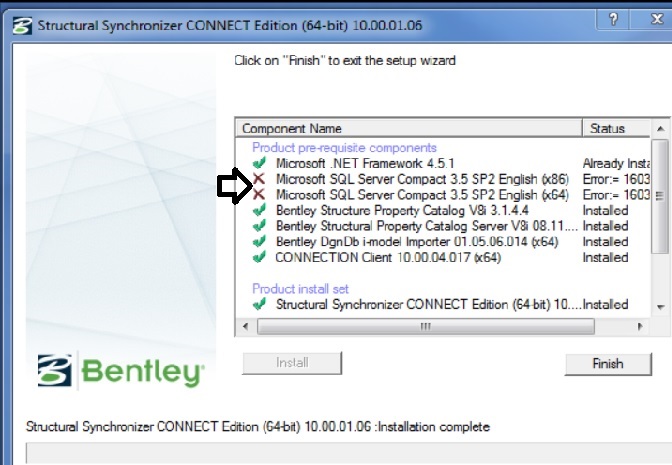Image resolution: width=672 pixels, height=465 pixels.
Task: Click Error:= 1603 status for the x86 row
Action: point(616,179)
